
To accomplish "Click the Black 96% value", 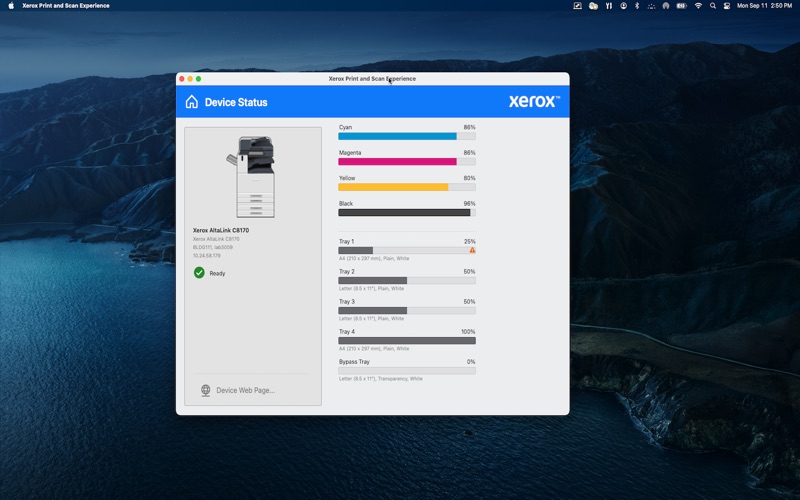I will pos(469,204).
